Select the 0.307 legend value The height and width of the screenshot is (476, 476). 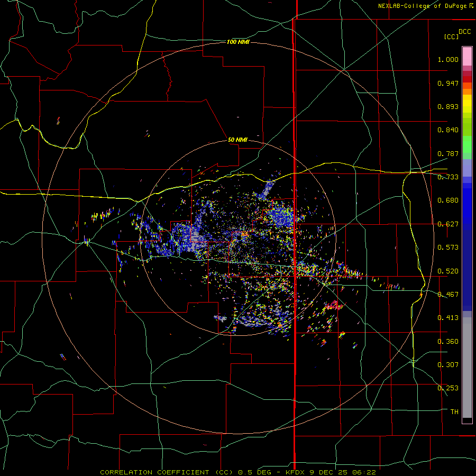[448, 365]
